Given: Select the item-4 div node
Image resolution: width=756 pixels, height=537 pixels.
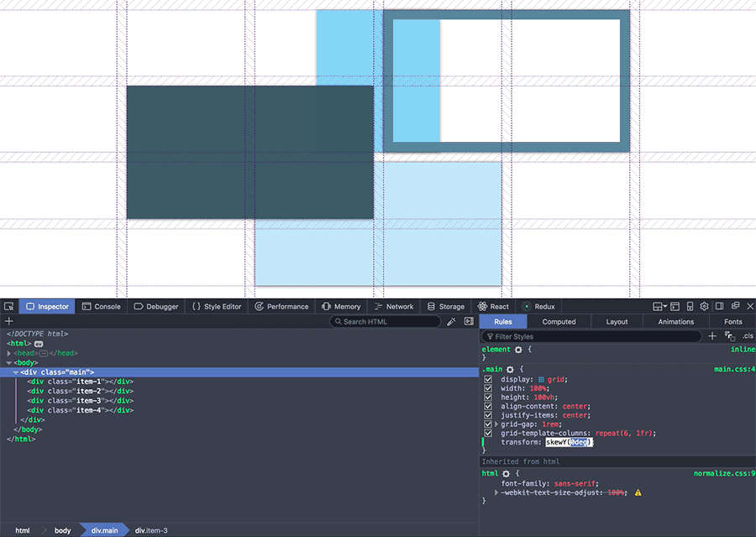Looking at the screenshot, I should tap(80, 411).
